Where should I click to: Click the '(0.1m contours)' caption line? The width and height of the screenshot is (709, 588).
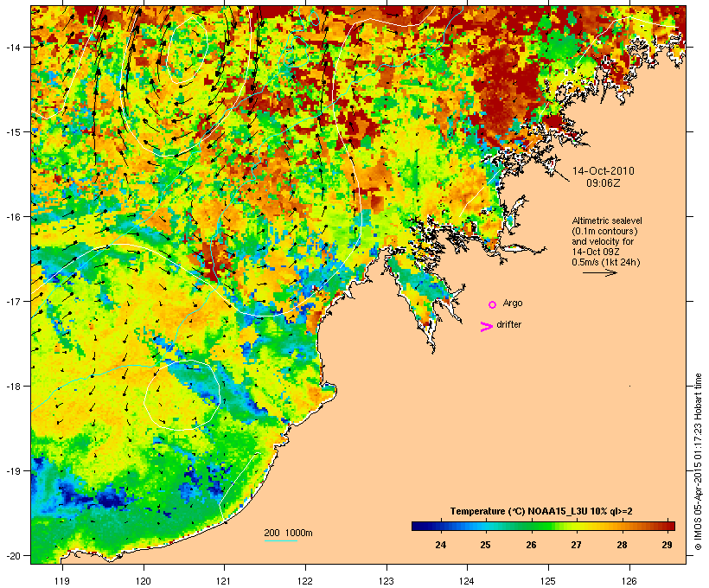click(x=604, y=231)
